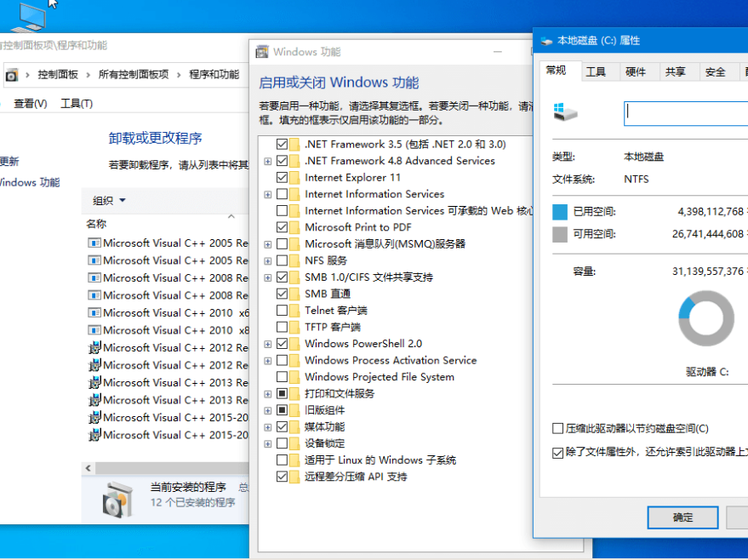This screenshot has height=560, width=748.
Task: Uncheck Internet Explorer 11 feature checkbox
Action: click(x=282, y=178)
